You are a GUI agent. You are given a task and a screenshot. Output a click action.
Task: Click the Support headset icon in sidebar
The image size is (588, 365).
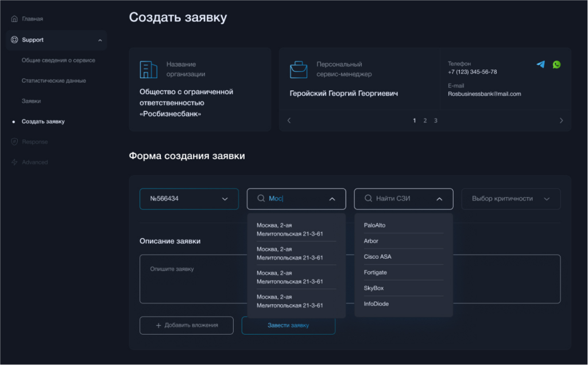pos(14,40)
